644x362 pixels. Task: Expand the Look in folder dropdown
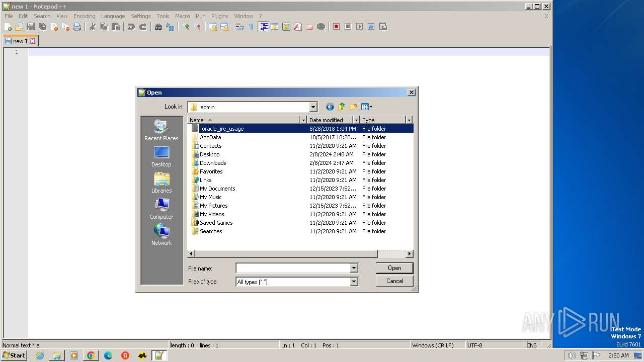coord(313,107)
